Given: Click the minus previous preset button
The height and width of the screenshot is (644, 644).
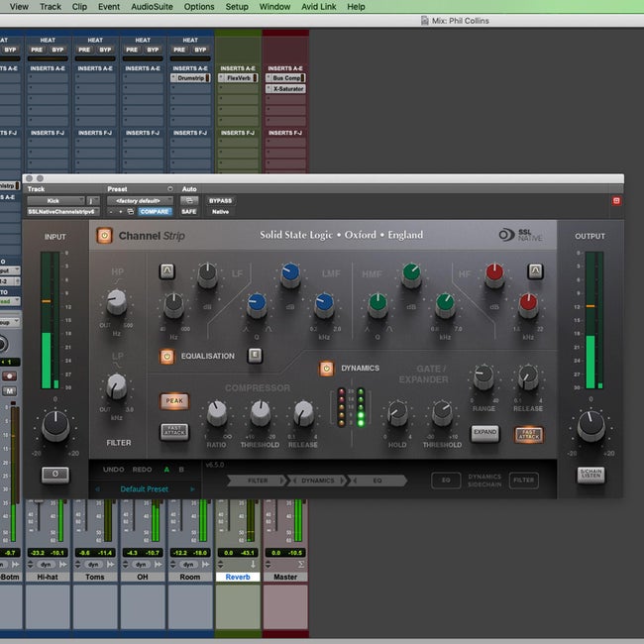Looking at the screenshot, I should pyautogui.click(x=111, y=211).
